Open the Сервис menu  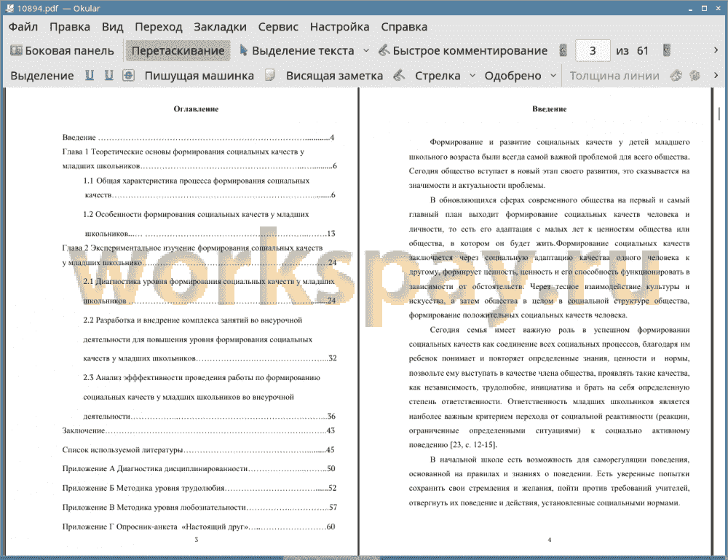(278, 27)
